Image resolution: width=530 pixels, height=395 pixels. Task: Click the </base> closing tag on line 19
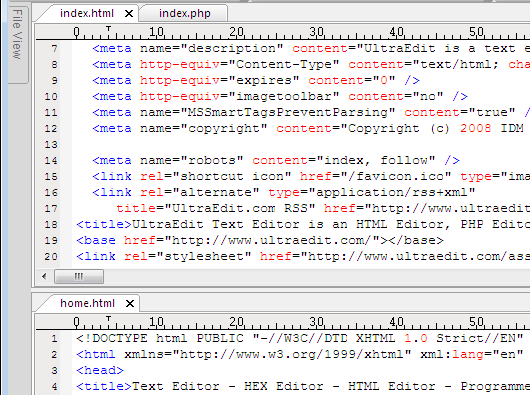pos(416,241)
